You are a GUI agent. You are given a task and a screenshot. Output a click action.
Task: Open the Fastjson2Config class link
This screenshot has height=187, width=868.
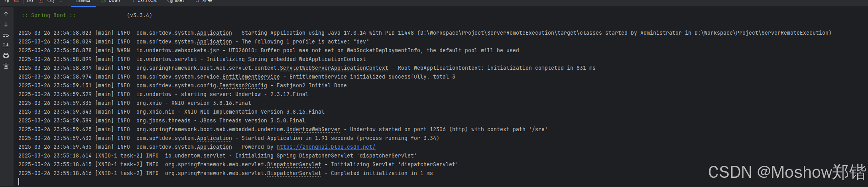[x=243, y=86]
